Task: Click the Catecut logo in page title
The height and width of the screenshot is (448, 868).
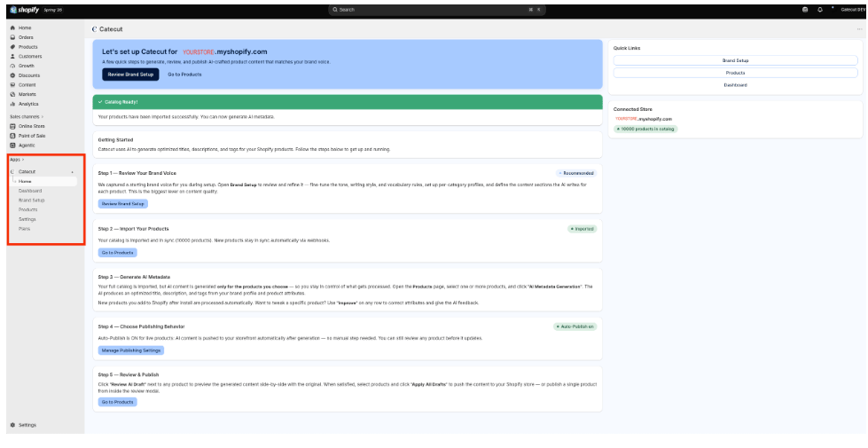Action: tap(95, 28)
